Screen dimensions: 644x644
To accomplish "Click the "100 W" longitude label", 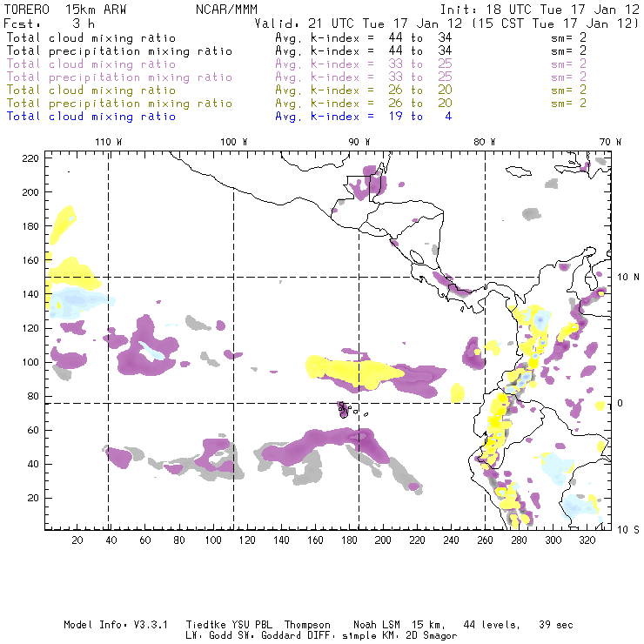I will (234, 142).
